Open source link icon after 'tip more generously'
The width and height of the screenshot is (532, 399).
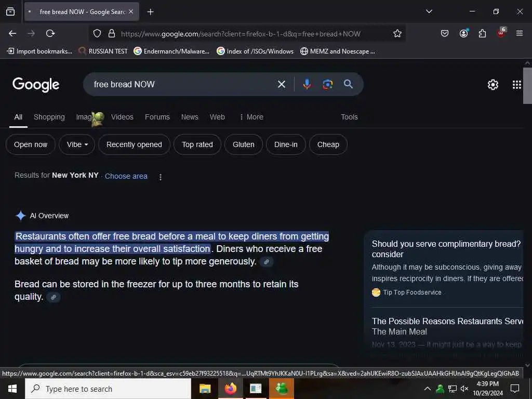tap(267, 262)
